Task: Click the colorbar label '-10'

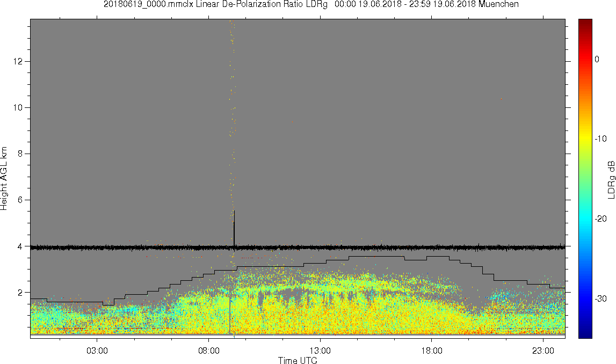Action: (x=600, y=139)
